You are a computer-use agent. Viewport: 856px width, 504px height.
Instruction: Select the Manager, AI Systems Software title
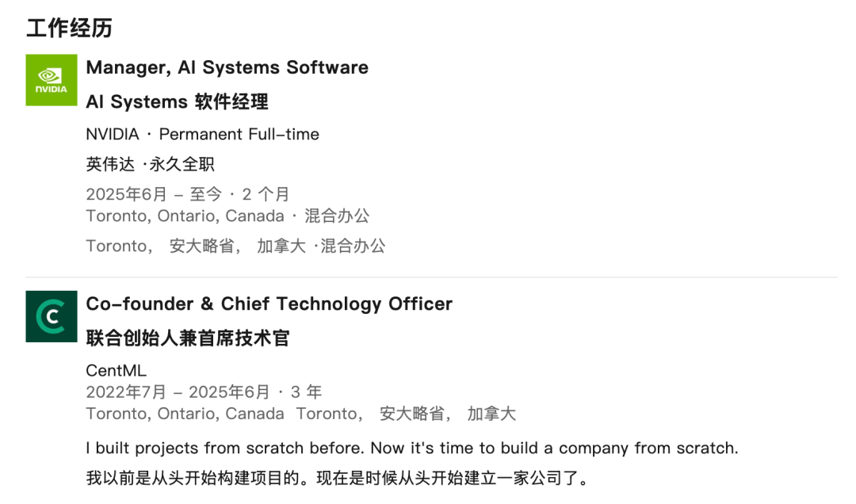pyautogui.click(x=227, y=67)
